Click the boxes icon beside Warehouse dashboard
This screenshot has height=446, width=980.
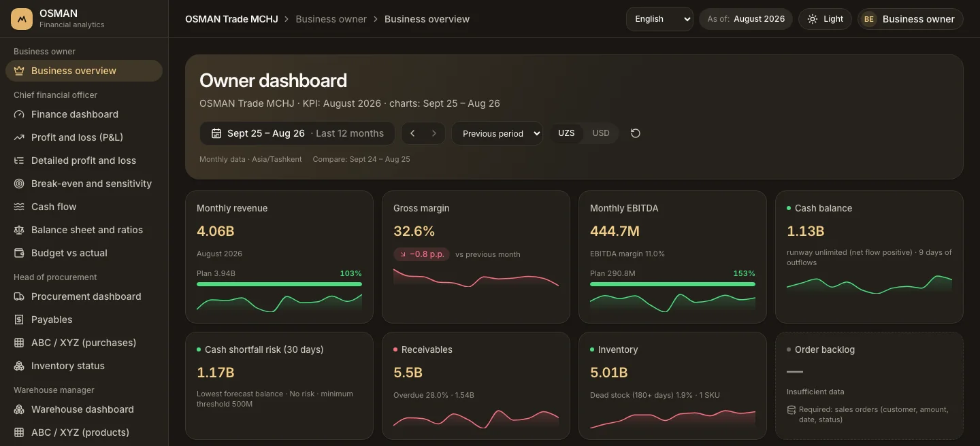tap(19, 409)
